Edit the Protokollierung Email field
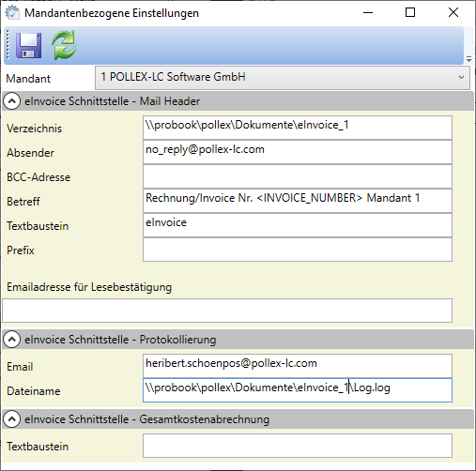The height and width of the screenshot is (471, 476). point(298,366)
